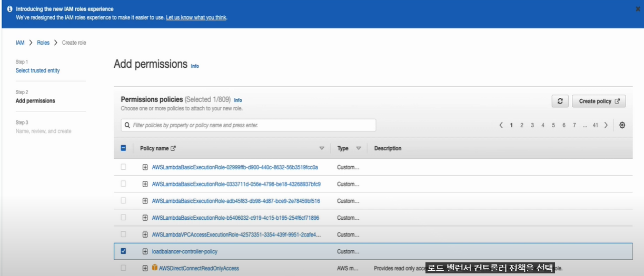Click the 'AWS m...' type cell of AWSDirectConnectReadOnlyAccess
The width and height of the screenshot is (644, 276).
(x=348, y=268)
